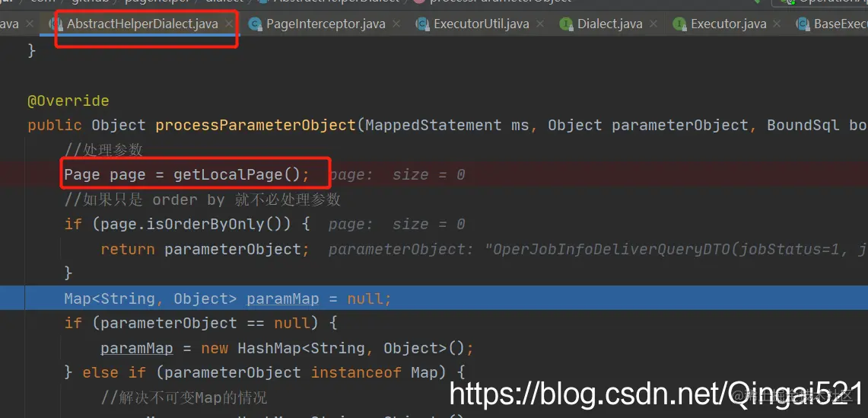Viewport: 868px width, 418px height.
Task: Switch to the AbstractHelperDialect.java tab
Action: click(142, 24)
